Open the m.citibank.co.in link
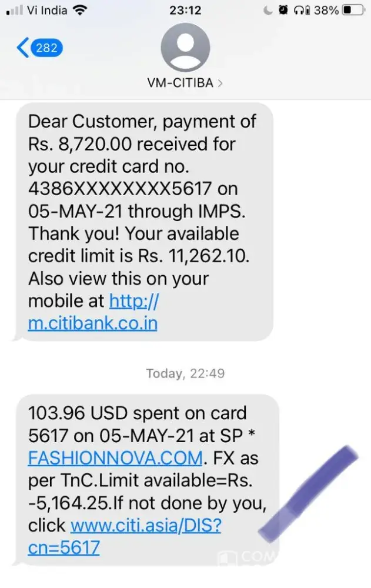This screenshot has width=371, height=588. 93,323
